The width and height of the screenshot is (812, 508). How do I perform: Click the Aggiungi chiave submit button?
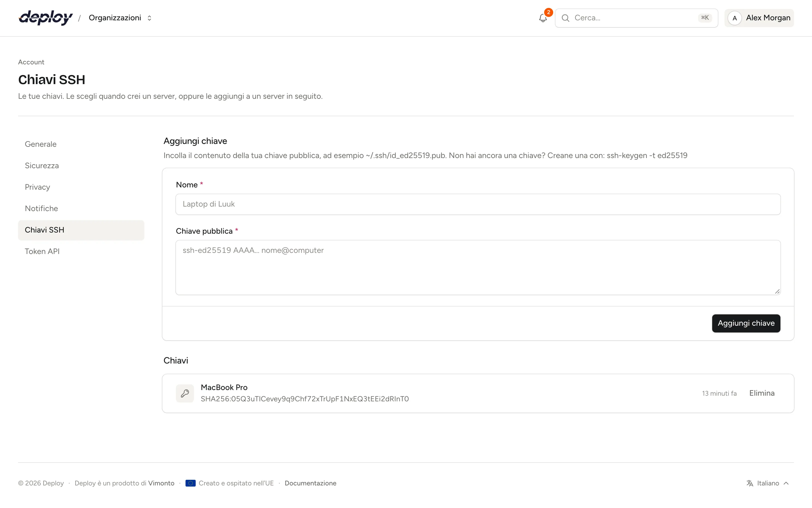(x=746, y=323)
